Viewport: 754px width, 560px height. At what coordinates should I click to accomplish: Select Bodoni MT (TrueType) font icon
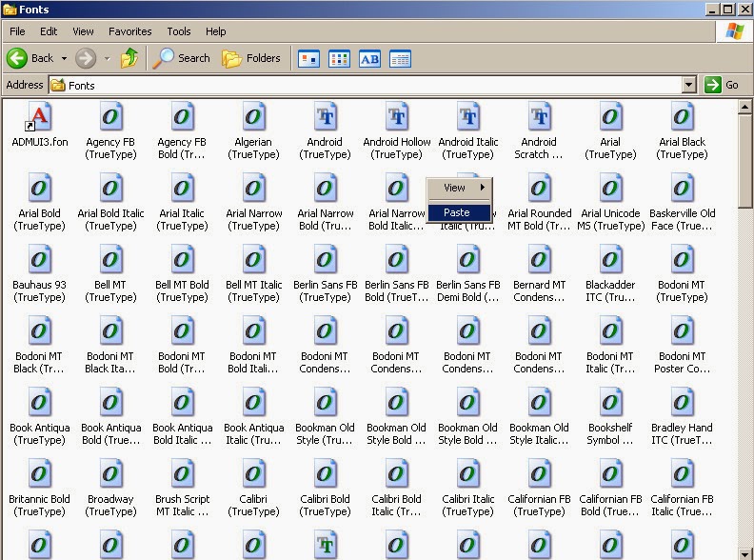pyautogui.click(x=682, y=273)
